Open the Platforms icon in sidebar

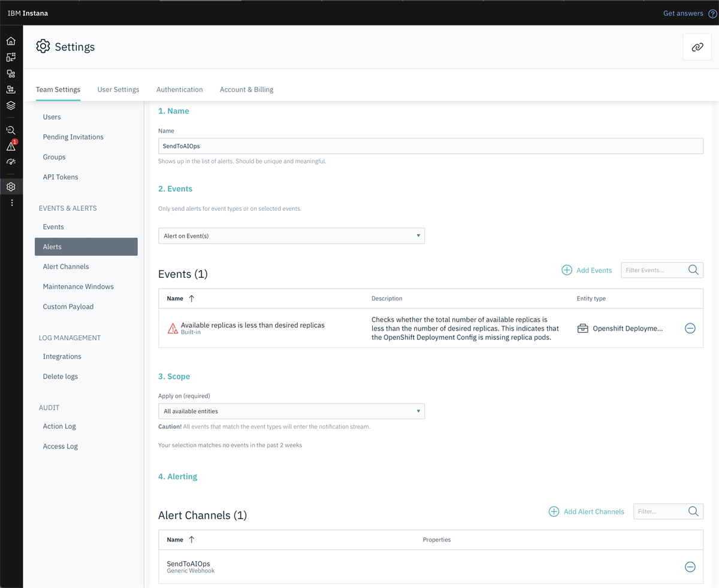pyautogui.click(x=11, y=90)
